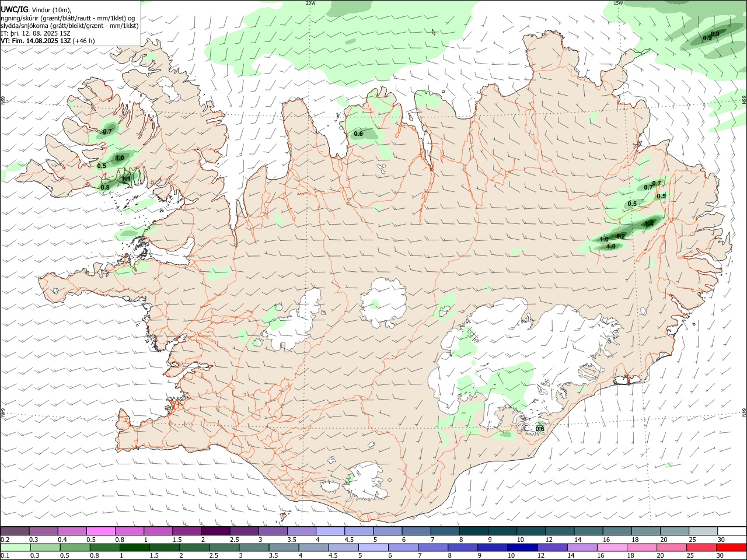This screenshot has height=560, width=747.
Task: Click the valid time 'VT: Fim. 14.08.2025 13Z (+46 h)'
Action: click(x=47, y=41)
